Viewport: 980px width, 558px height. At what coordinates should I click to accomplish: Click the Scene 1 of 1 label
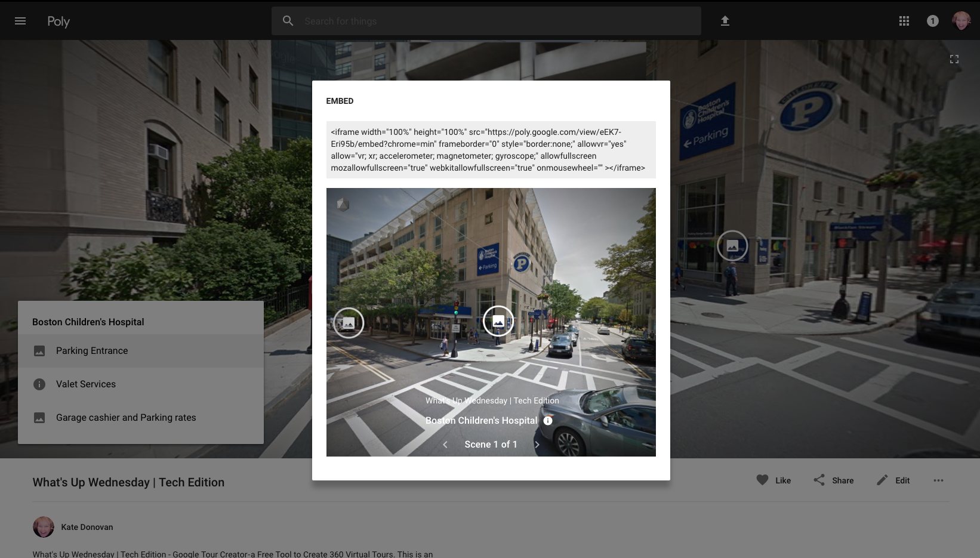pos(491,445)
